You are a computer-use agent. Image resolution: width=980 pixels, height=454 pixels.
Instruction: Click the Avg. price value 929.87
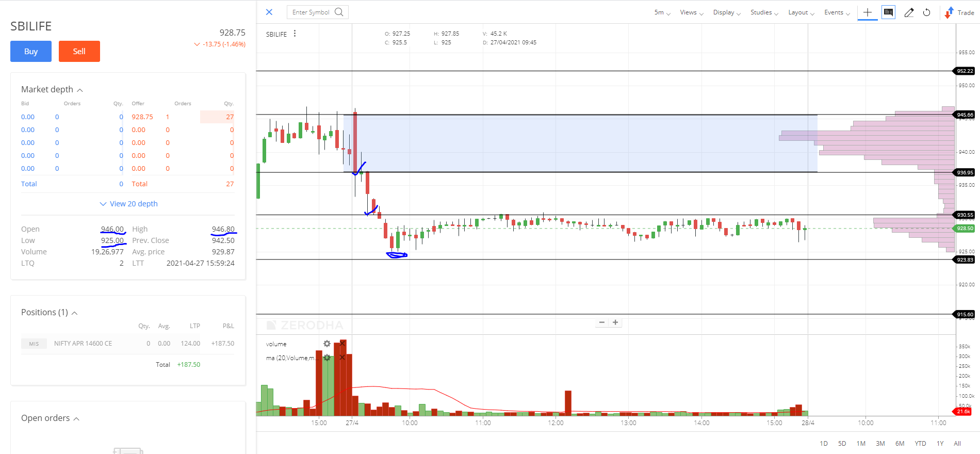[223, 252]
